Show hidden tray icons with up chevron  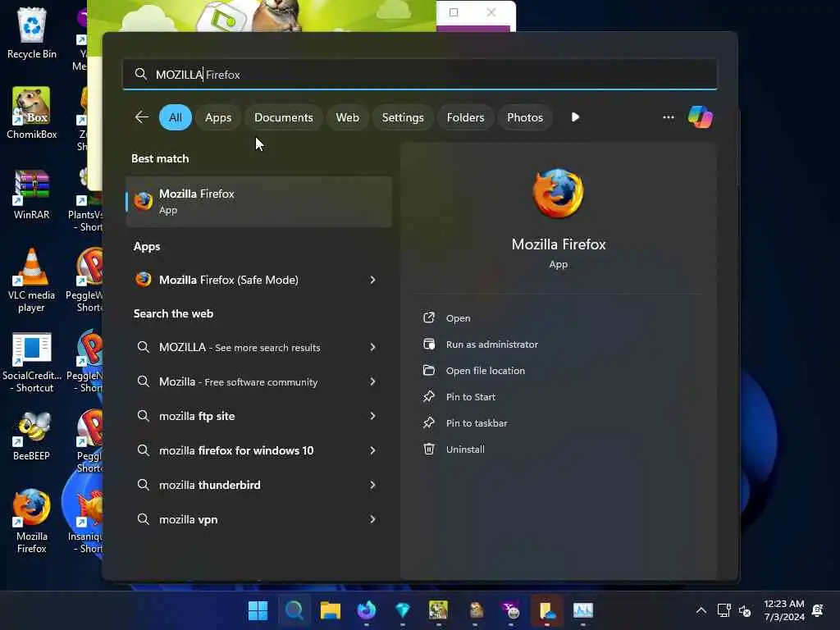701,610
